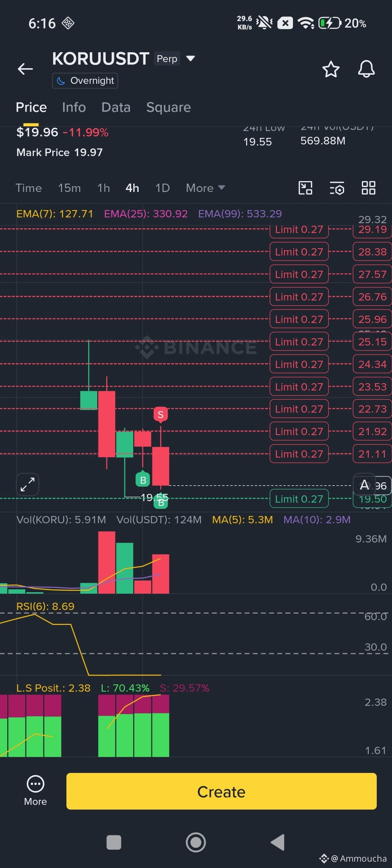
Task: Expand chart to fullscreen
Action: tap(28, 484)
